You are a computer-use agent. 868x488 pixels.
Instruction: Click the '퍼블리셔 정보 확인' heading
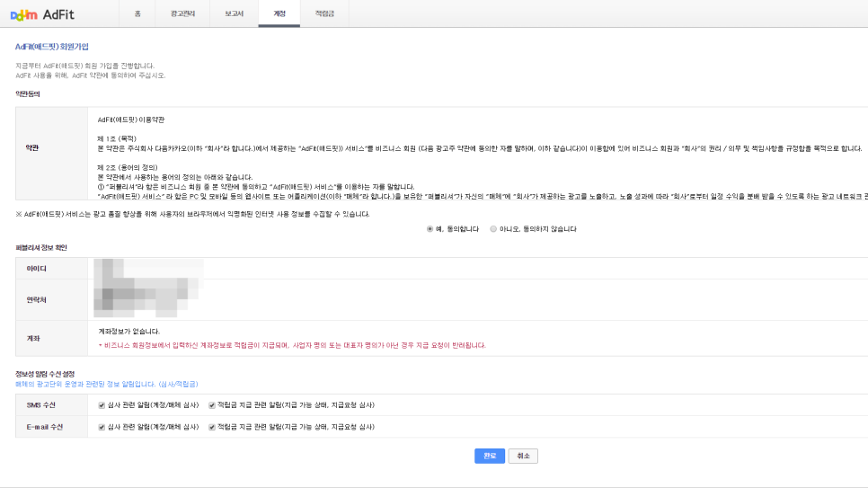pyautogui.click(x=41, y=248)
